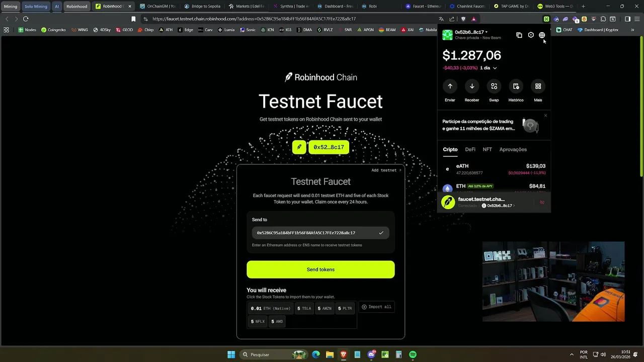Open the wallet Swap icon

[494, 86]
